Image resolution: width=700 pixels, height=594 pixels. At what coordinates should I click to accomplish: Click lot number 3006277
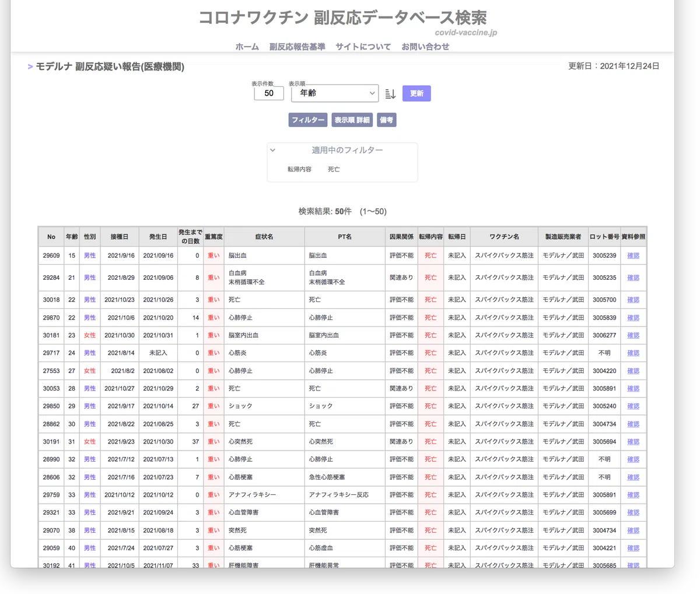[x=604, y=335]
